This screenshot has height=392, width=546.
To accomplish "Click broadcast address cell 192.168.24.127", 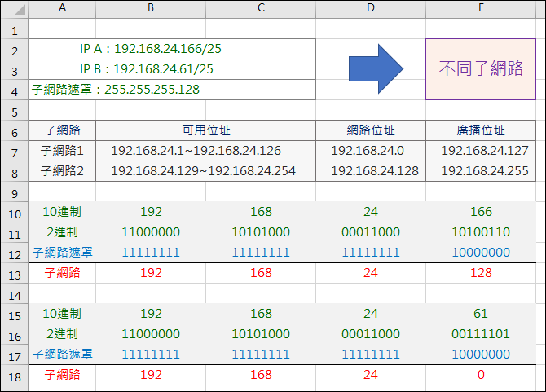I will pos(481,151).
